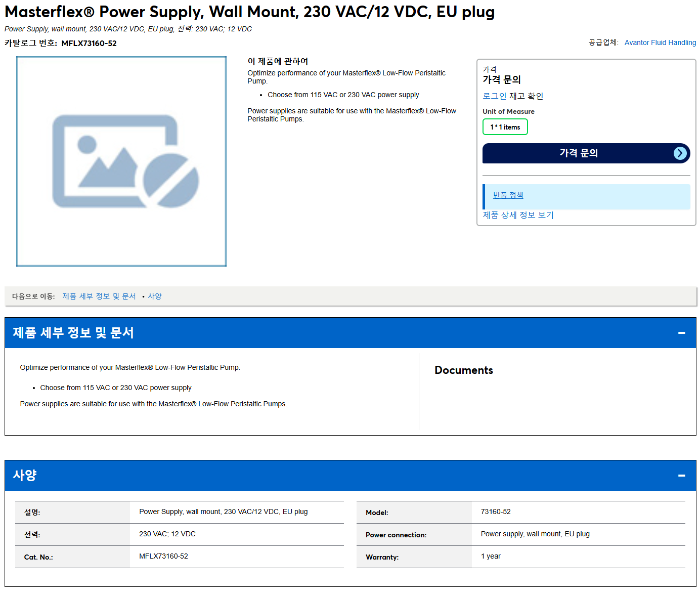Jump to the 사양 section link
This screenshot has height=597, width=700.
[155, 296]
